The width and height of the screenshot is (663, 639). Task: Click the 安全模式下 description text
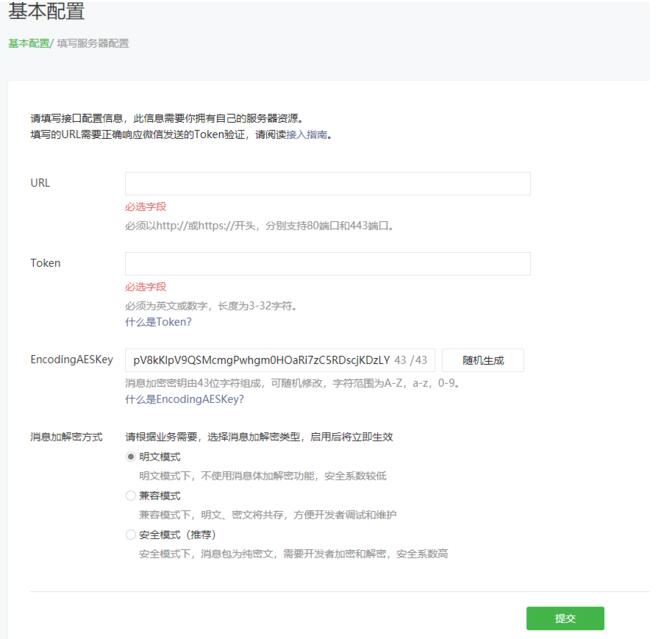(x=293, y=554)
